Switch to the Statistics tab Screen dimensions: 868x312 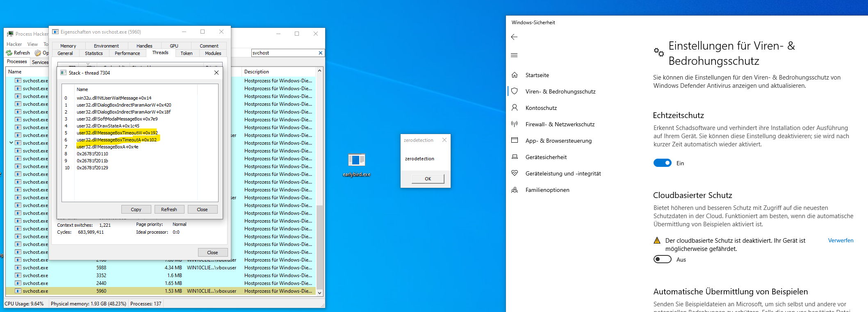coord(94,53)
